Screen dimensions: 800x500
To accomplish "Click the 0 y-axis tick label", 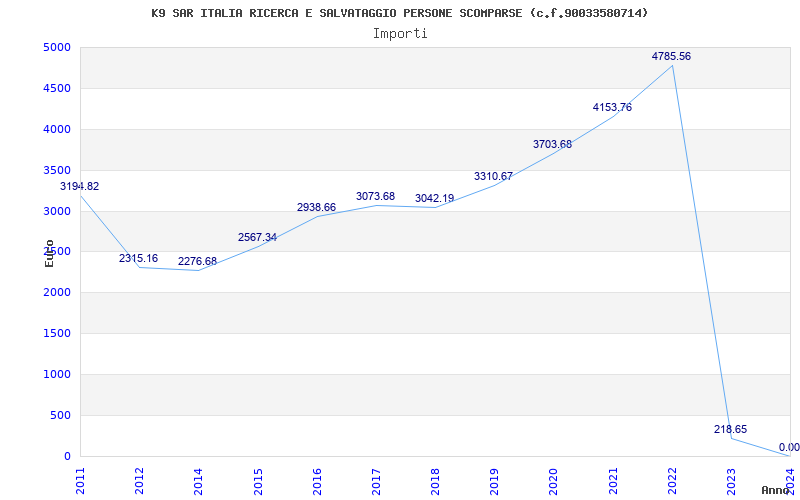I will tap(67, 456).
